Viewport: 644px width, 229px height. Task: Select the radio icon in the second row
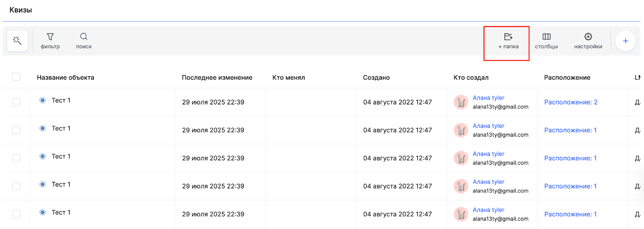pos(43,129)
